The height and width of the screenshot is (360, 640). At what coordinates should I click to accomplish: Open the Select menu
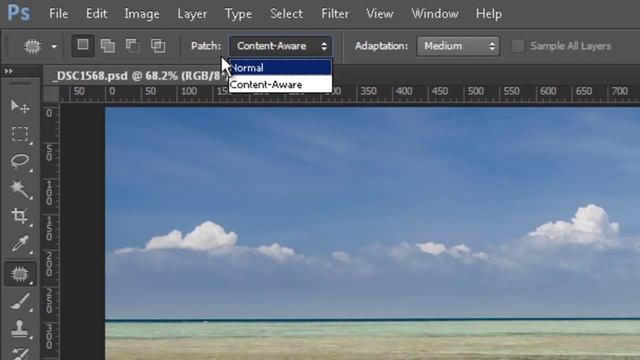(286, 13)
